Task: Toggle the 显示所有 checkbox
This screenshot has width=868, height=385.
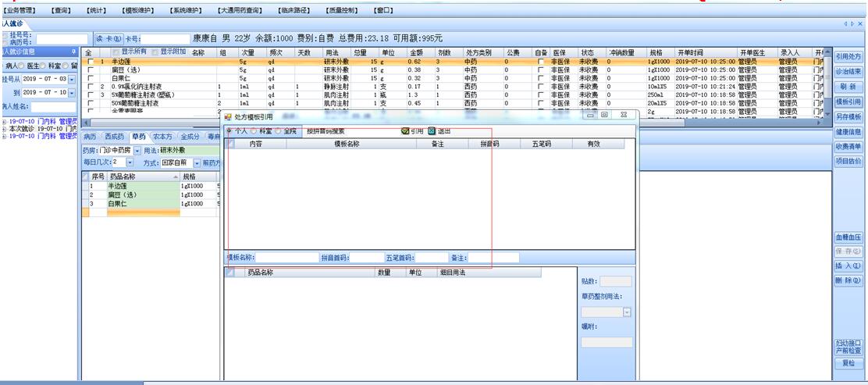Action: click(116, 52)
